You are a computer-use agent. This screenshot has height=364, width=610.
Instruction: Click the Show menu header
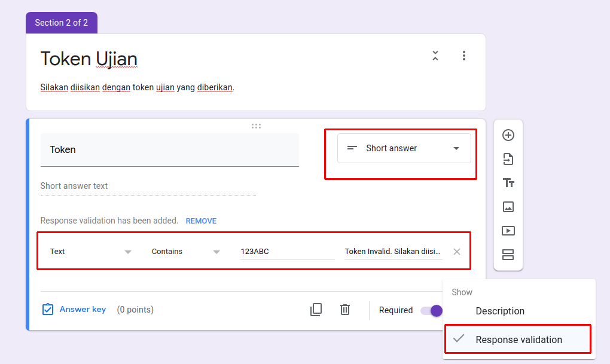tap(462, 292)
